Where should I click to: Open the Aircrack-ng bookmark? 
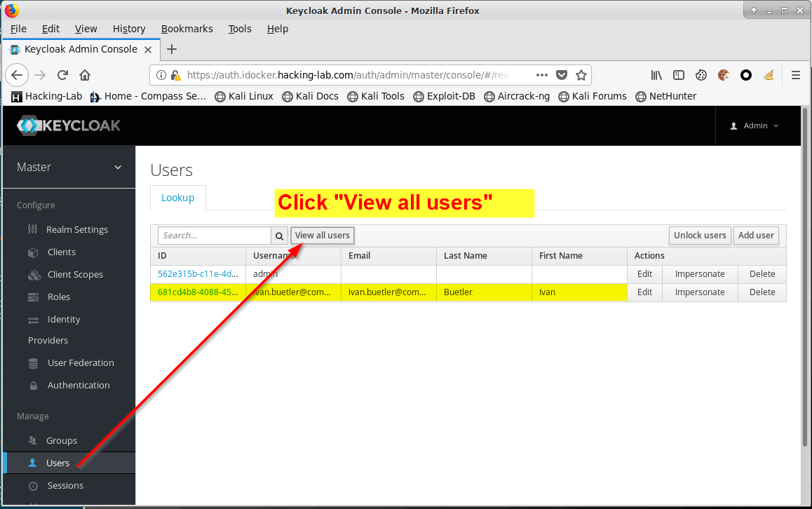pos(517,96)
